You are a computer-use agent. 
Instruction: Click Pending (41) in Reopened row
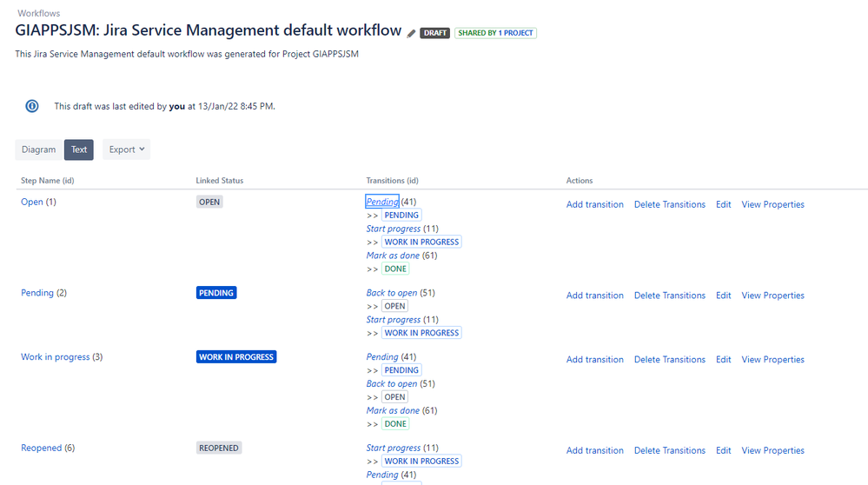(382, 475)
